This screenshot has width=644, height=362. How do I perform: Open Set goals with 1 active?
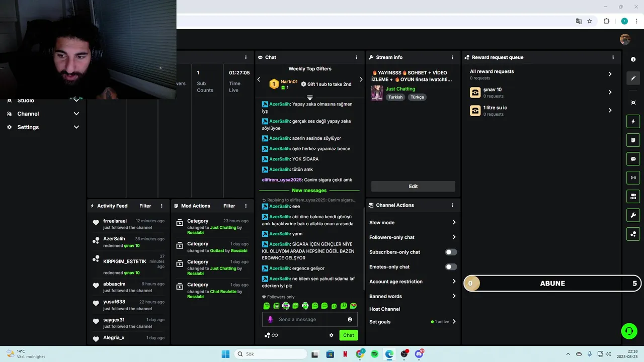point(413,322)
